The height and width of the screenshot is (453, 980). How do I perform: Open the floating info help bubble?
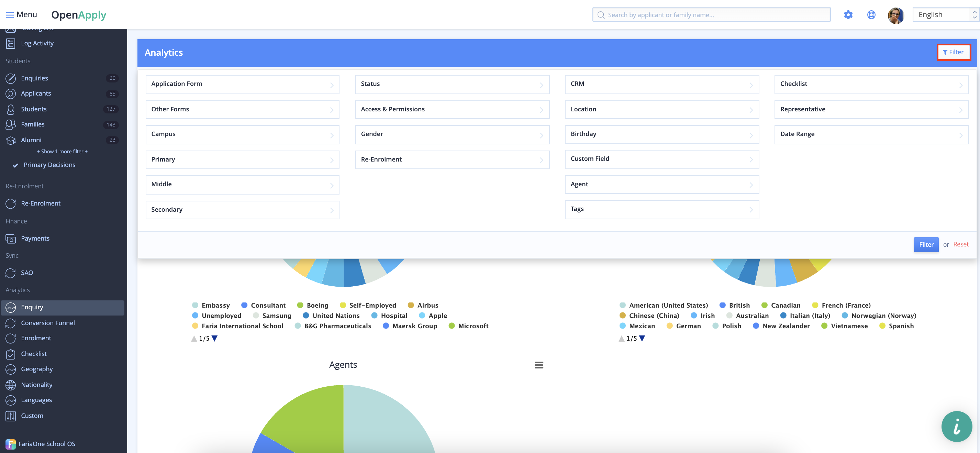(x=956, y=426)
